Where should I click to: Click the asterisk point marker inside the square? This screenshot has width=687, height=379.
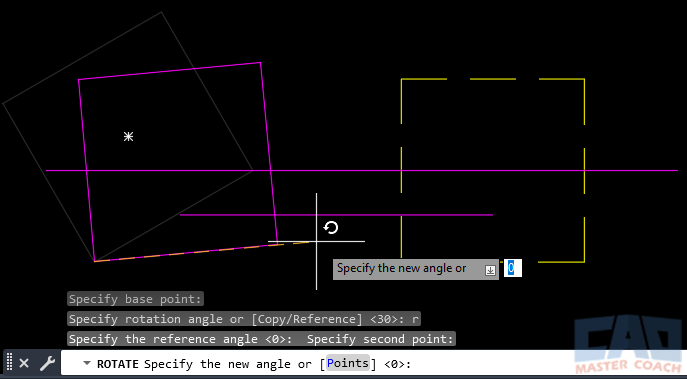128,137
